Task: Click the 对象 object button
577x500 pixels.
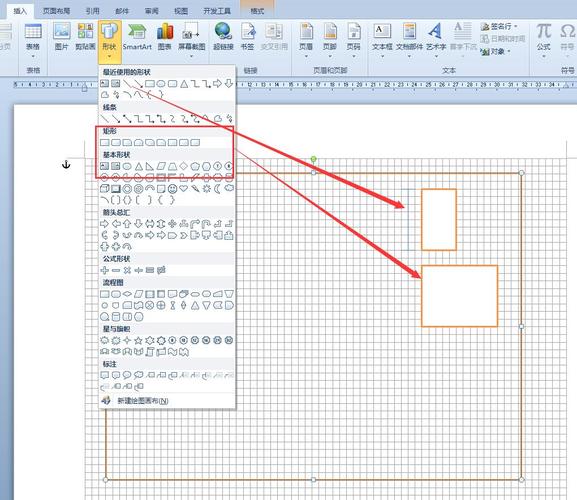Action: (x=496, y=52)
